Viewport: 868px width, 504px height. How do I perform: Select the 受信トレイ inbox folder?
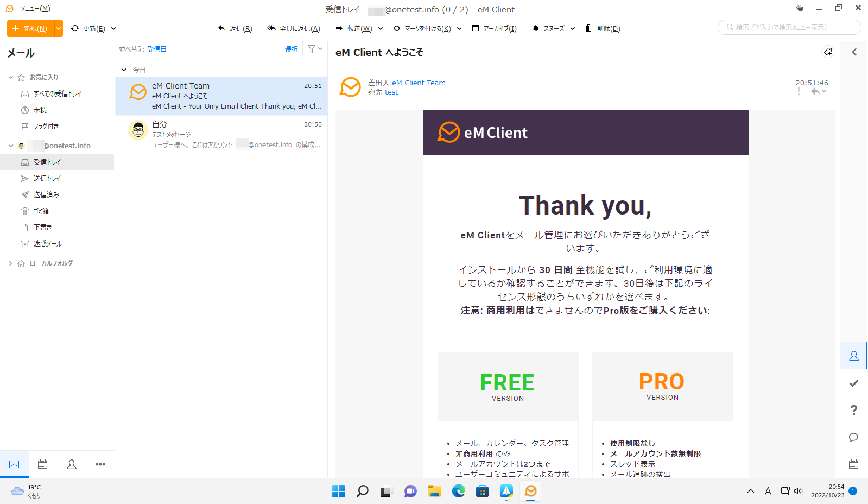pyautogui.click(x=58, y=162)
